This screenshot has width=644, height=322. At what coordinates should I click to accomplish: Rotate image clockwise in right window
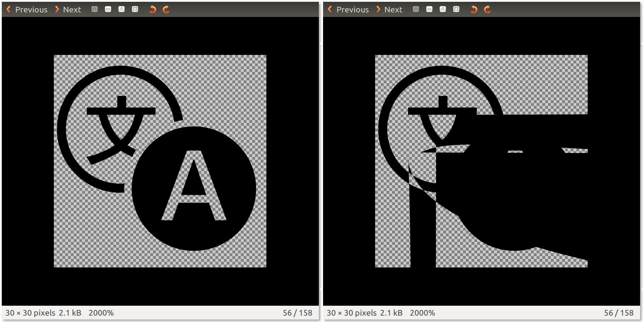pyautogui.click(x=487, y=9)
